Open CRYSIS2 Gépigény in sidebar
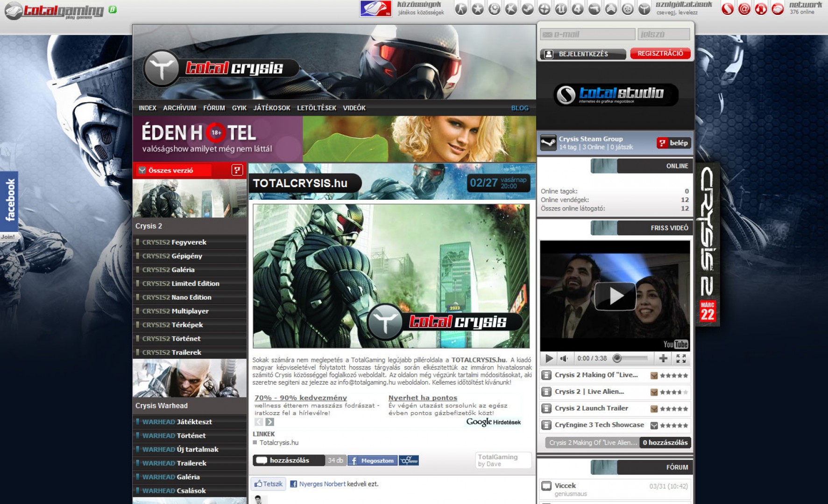828x504 pixels. click(190, 256)
